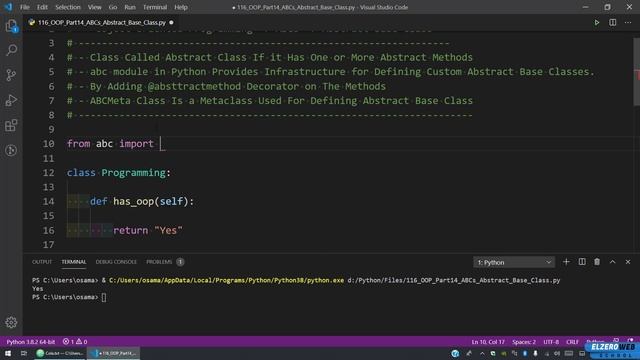Open the editor More Actions ellipsis
Image resolution: width=640 pixels, height=360 pixels.
click(628, 22)
